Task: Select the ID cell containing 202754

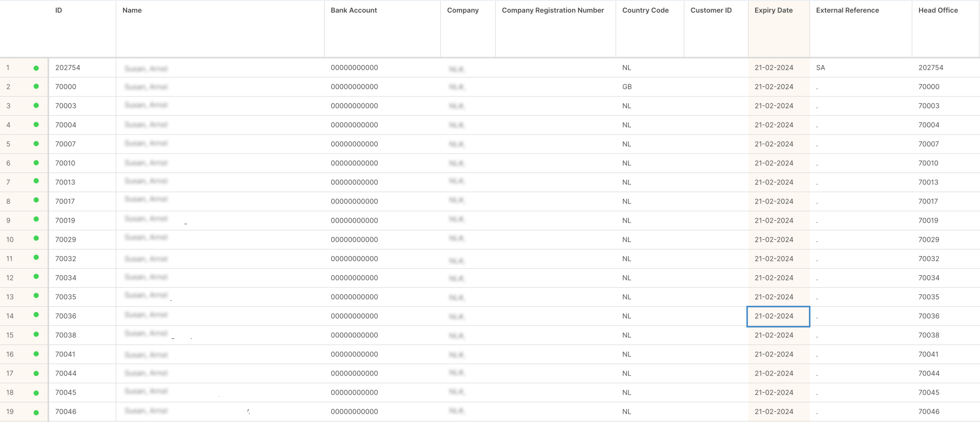Action: [68, 68]
